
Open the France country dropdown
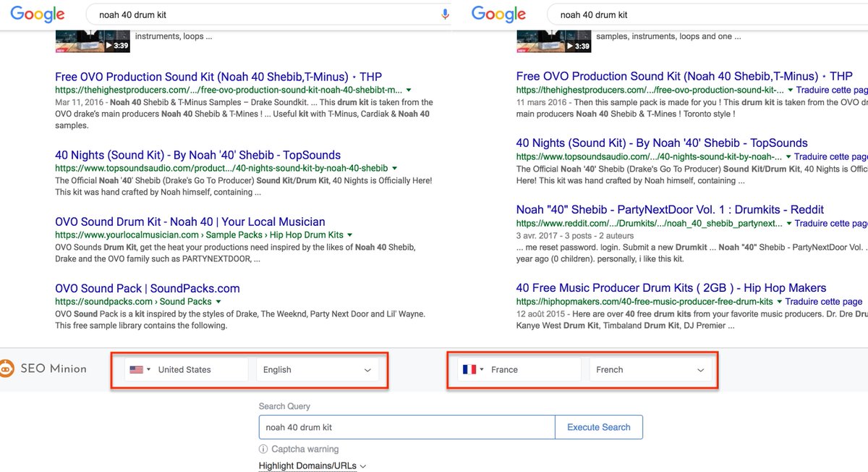point(519,370)
